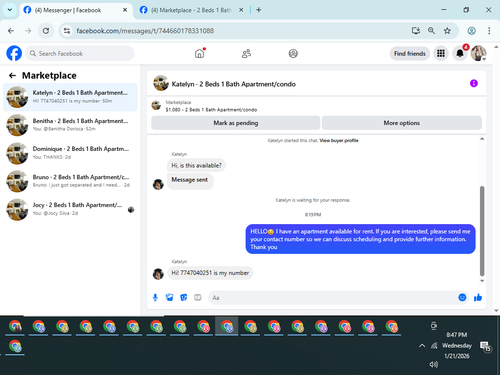Click chat scroll up arrow
500x375 pixels.
(482, 139)
